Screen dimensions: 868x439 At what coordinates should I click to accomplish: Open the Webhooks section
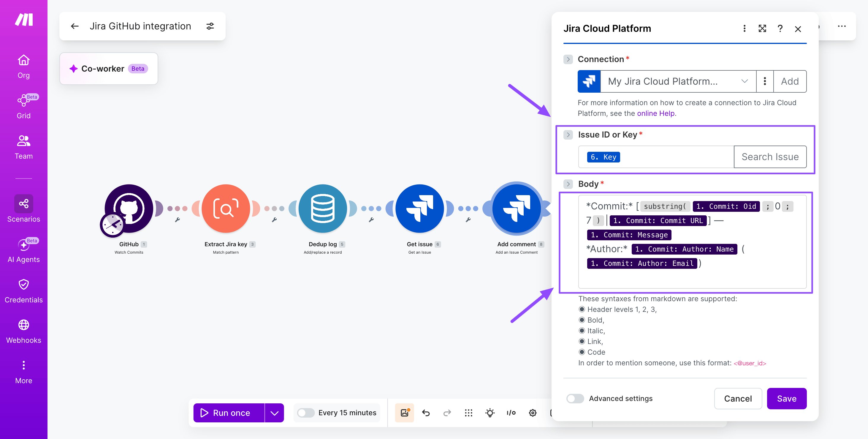23,331
